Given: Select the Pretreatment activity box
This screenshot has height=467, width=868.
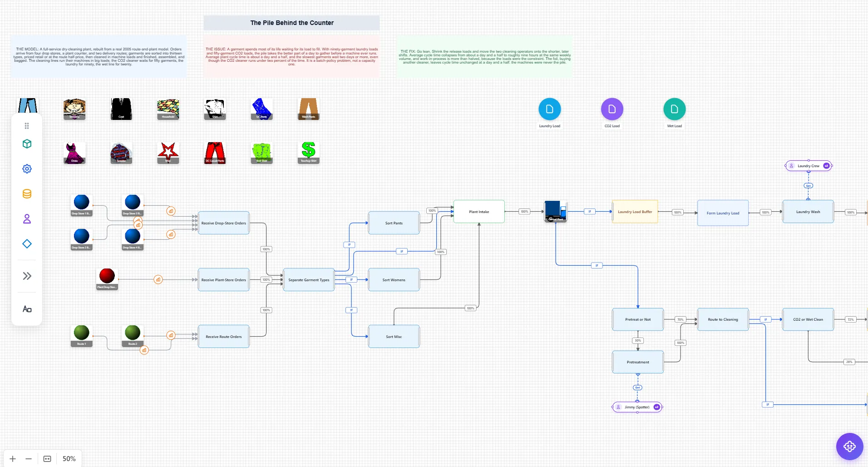Looking at the screenshot, I should point(638,362).
